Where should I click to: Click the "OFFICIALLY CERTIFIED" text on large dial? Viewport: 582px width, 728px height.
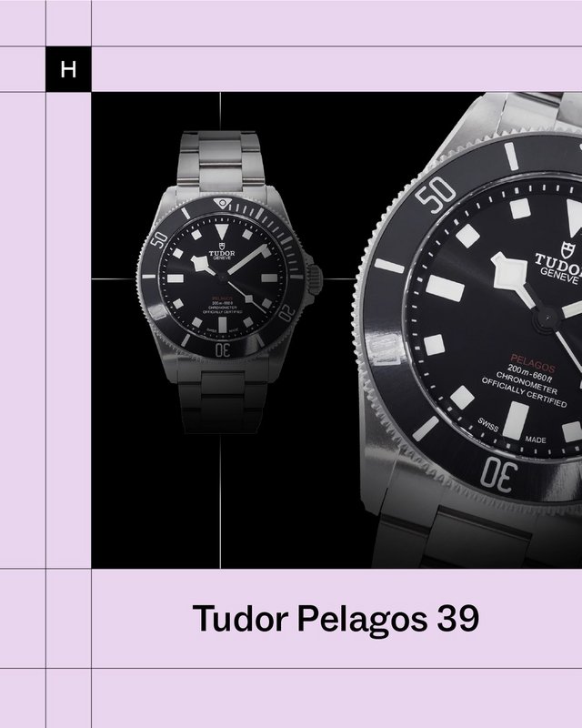pos(524,393)
